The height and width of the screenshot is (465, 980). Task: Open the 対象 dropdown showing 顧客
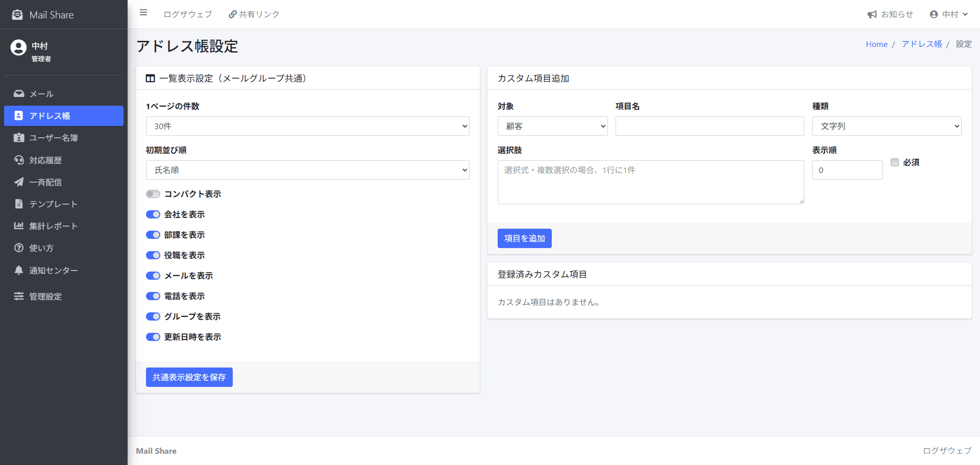(553, 126)
